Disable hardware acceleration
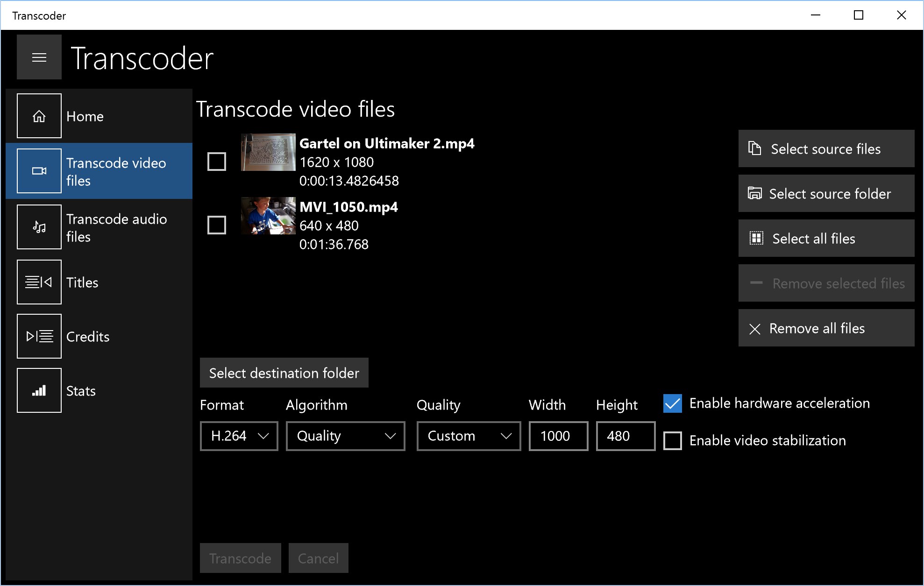The width and height of the screenshot is (924, 586). (672, 403)
